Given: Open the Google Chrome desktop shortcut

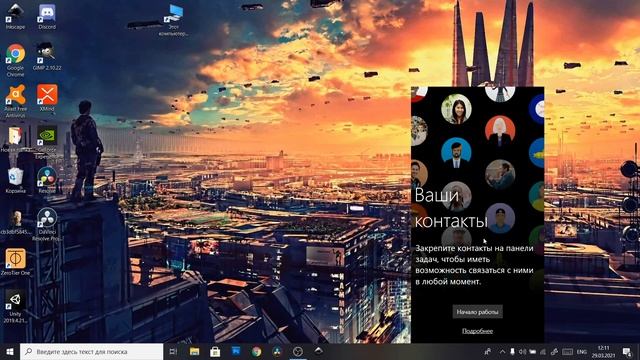Looking at the screenshot, I should [x=16, y=60].
